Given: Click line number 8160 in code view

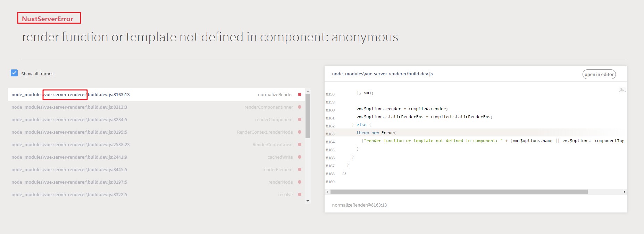Looking at the screenshot, I should click(x=330, y=110).
